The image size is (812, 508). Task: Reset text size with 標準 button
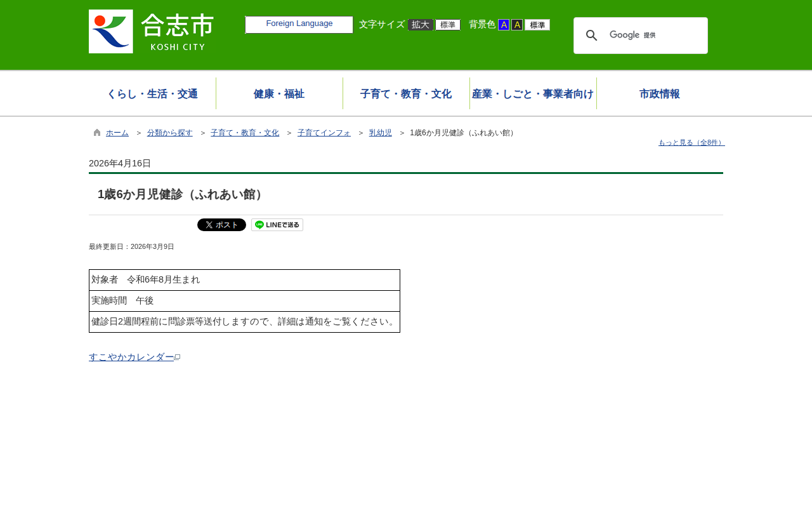click(448, 25)
